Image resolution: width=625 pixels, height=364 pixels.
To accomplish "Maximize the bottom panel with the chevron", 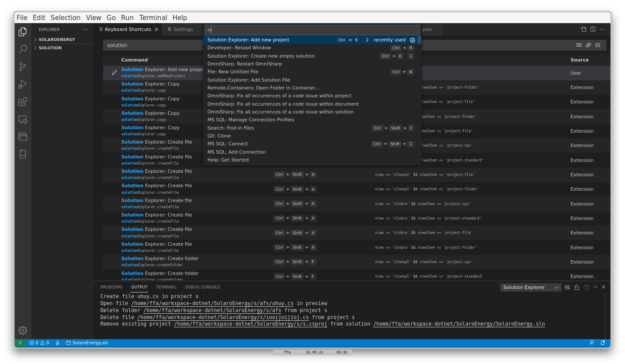I will pos(595,287).
